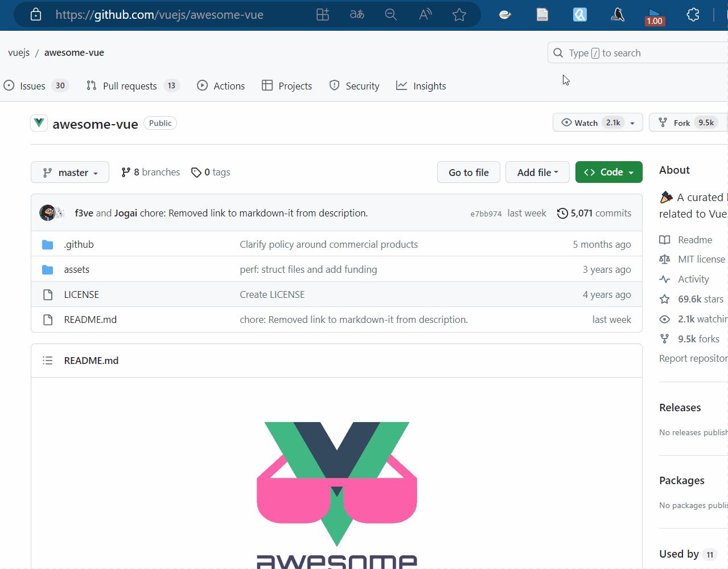The image size is (728, 569).
Task: Click the Packages heading link
Action: (681, 481)
